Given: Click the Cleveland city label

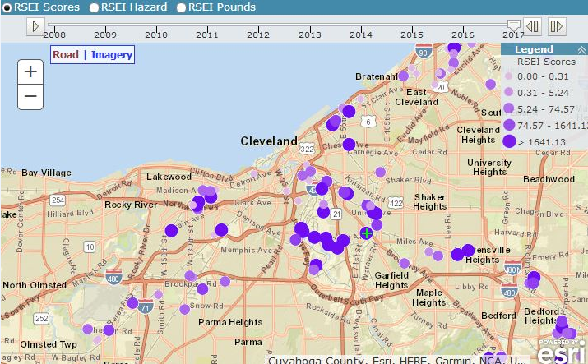Looking at the screenshot, I should point(269,141).
